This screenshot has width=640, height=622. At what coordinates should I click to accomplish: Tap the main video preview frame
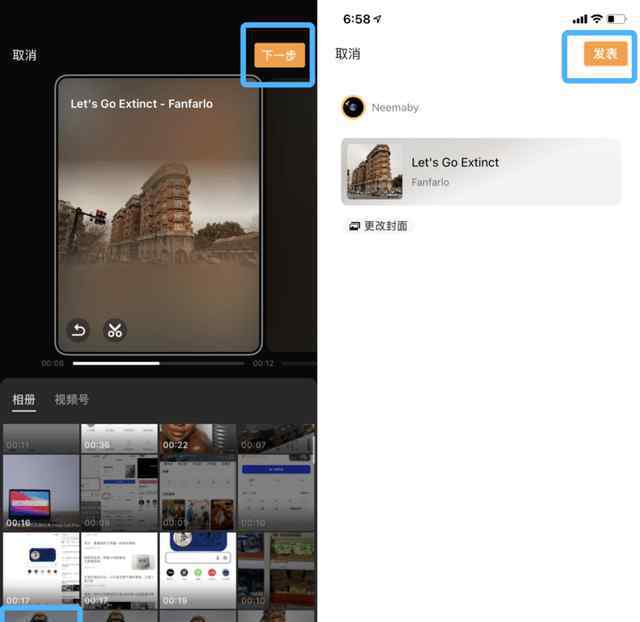(x=158, y=215)
